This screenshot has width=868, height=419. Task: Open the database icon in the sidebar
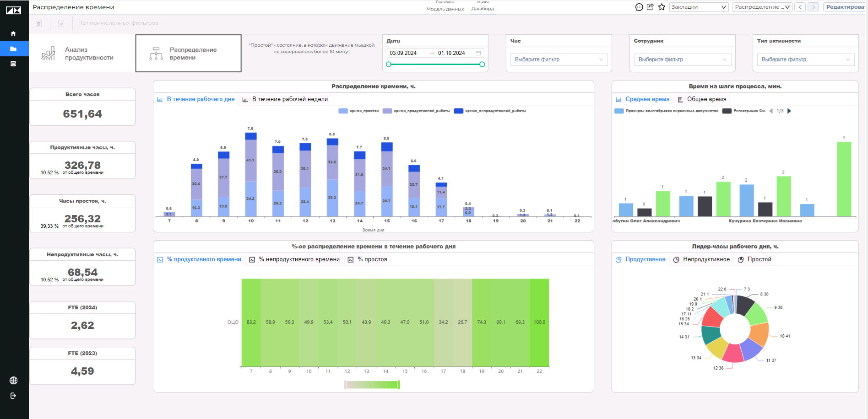tap(13, 64)
